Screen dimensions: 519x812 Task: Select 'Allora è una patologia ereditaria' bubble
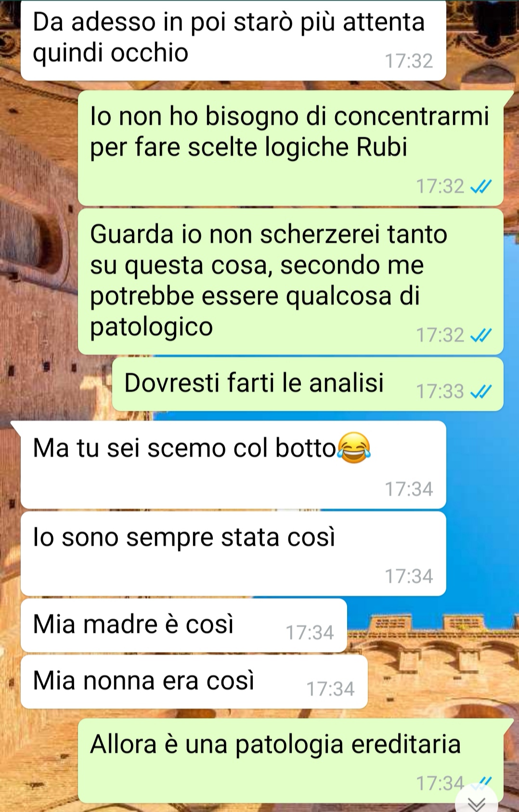pyautogui.click(x=291, y=760)
